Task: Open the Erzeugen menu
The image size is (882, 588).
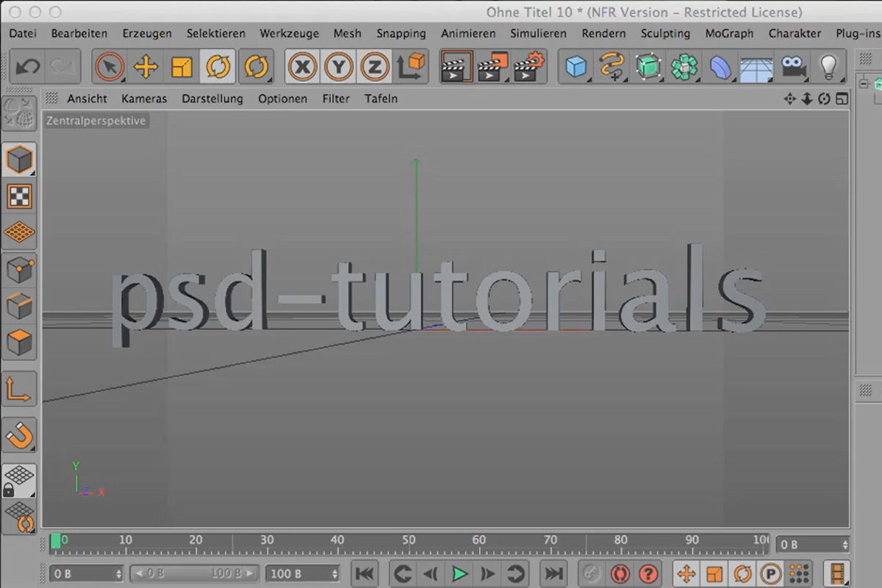Action: (147, 33)
